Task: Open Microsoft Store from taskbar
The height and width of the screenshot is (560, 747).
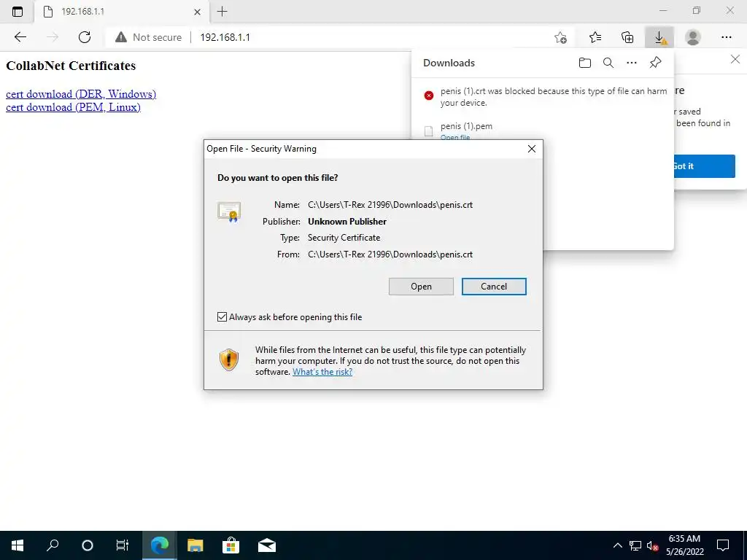Action: tap(231, 545)
